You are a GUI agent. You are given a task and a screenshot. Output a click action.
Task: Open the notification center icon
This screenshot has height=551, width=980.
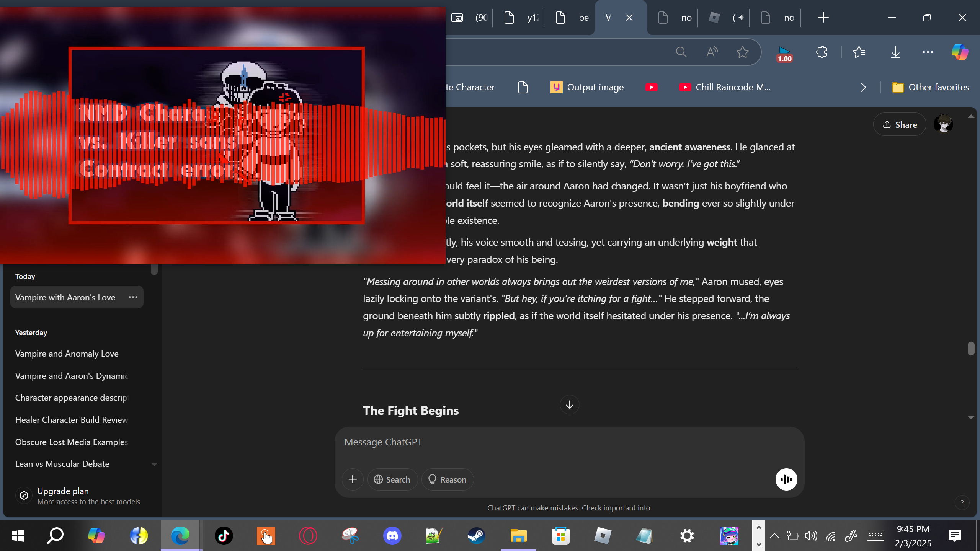pos(954,536)
